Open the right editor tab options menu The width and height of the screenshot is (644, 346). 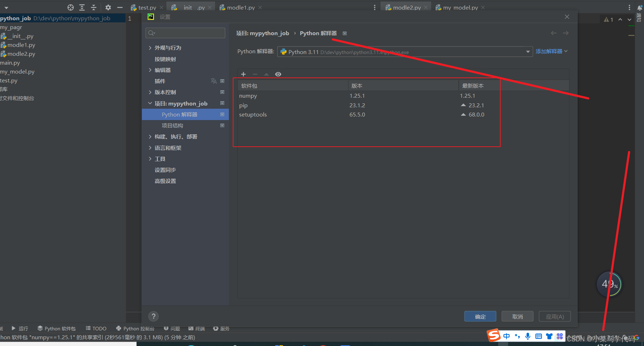629,7
